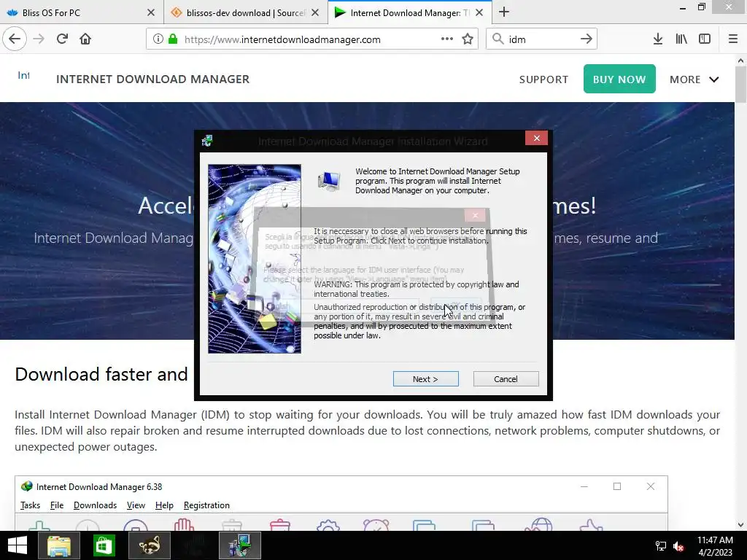Submit search with the arrow in search box
This screenshot has height=560, width=747.
[587, 39]
